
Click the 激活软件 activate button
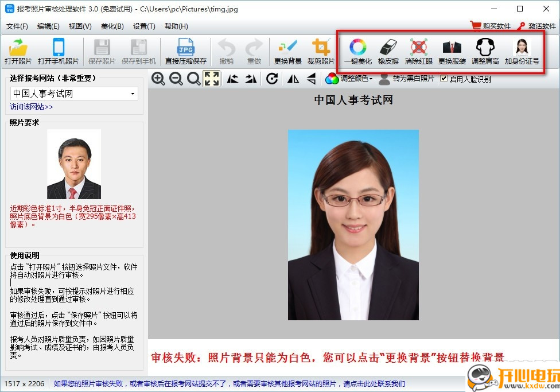[537, 26]
